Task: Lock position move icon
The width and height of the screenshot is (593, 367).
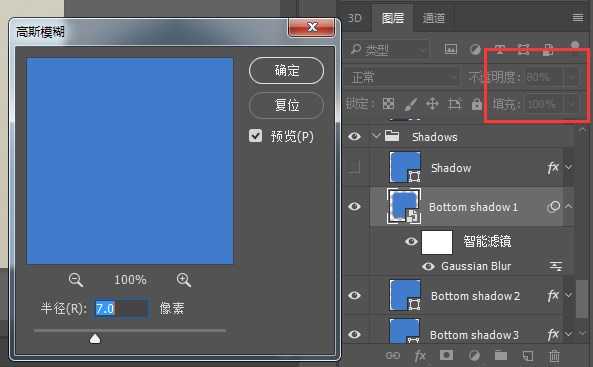Action: 432,104
